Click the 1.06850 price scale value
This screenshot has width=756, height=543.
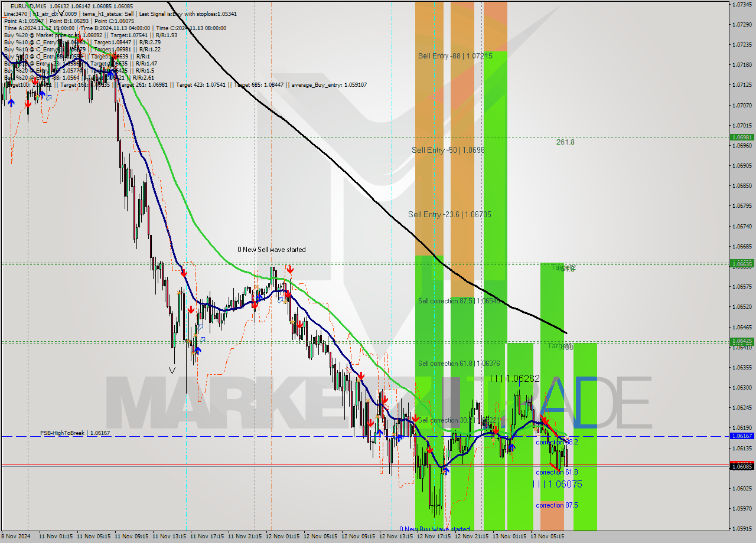(x=742, y=185)
